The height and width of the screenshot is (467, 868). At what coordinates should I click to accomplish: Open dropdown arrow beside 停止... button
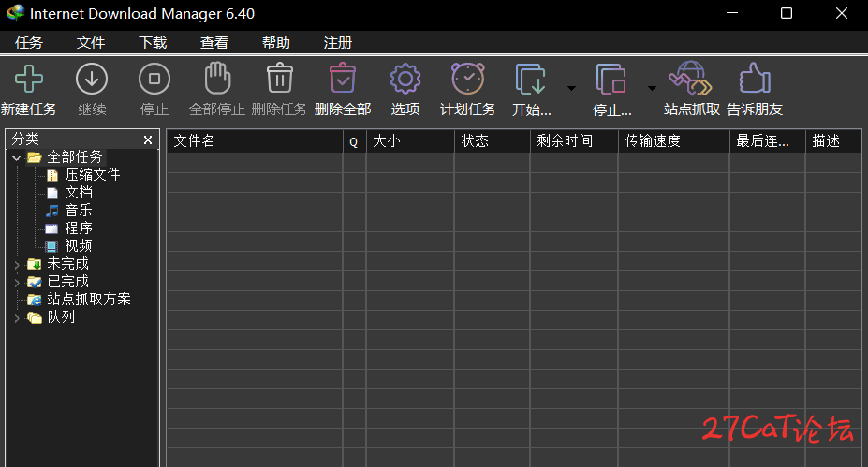[652, 88]
